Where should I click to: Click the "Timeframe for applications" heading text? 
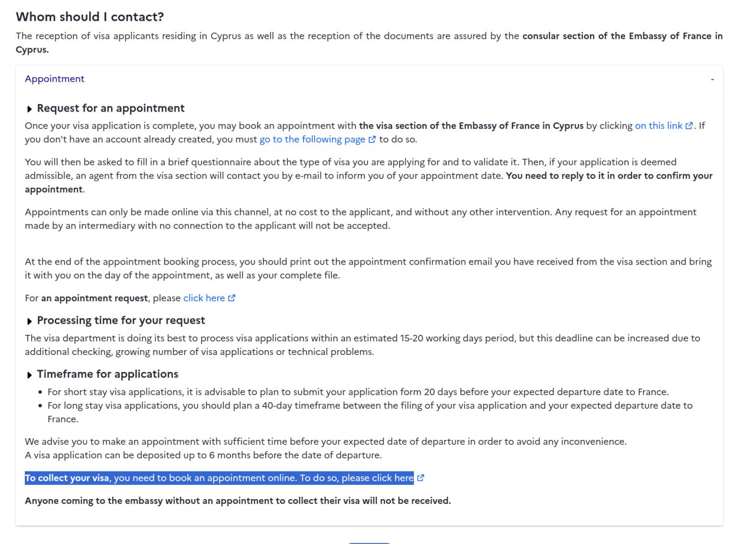[x=107, y=374]
